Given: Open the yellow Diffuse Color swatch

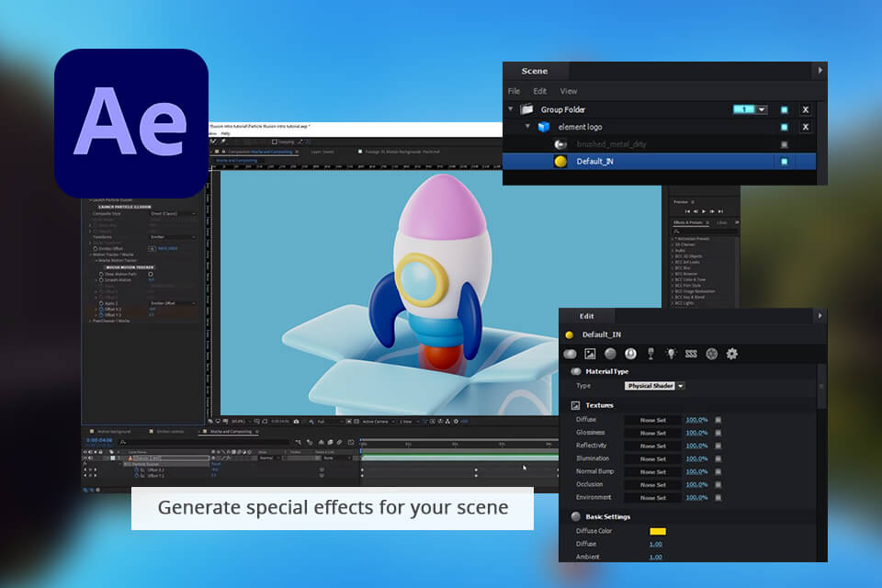Looking at the screenshot, I should point(658,531).
